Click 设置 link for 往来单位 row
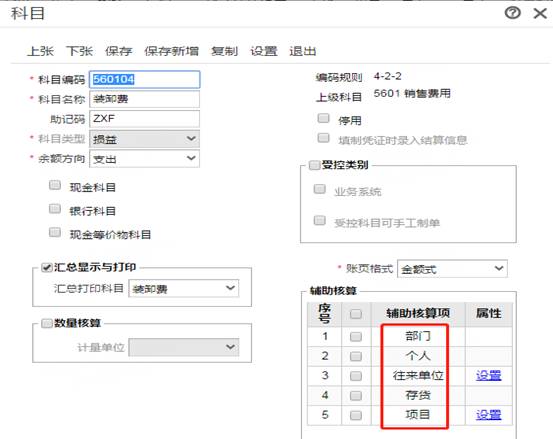The height and width of the screenshot is (439, 553). [x=488, y=376]
